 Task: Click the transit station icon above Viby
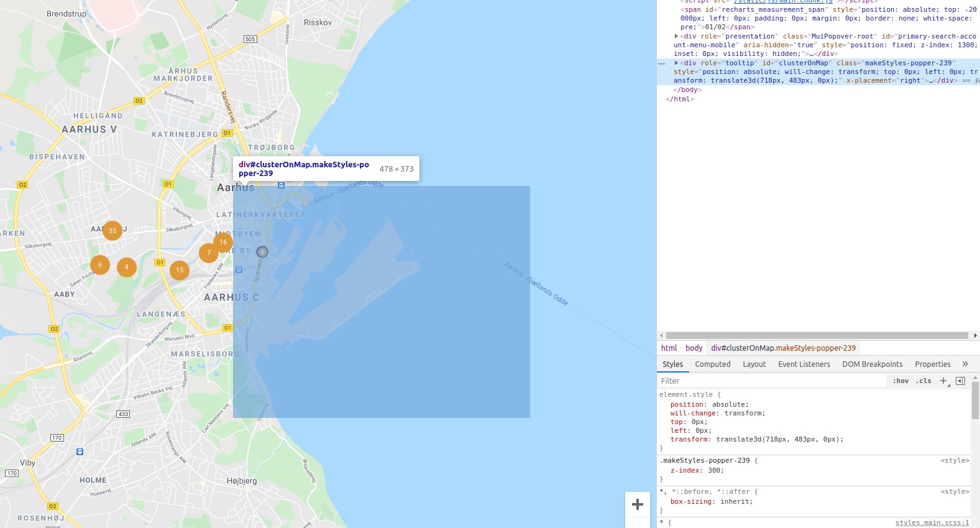pos(80,452)
